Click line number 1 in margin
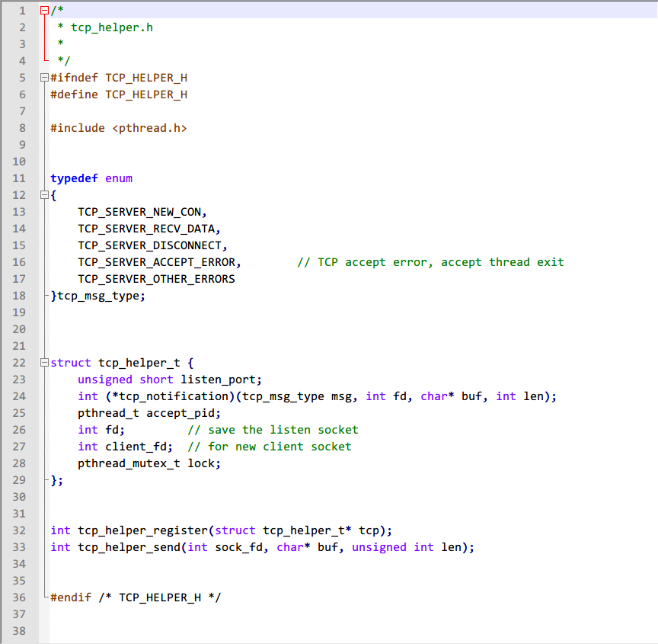Image resolution: width=658 pixels, height=644 pixels. (x=22, y=11)
